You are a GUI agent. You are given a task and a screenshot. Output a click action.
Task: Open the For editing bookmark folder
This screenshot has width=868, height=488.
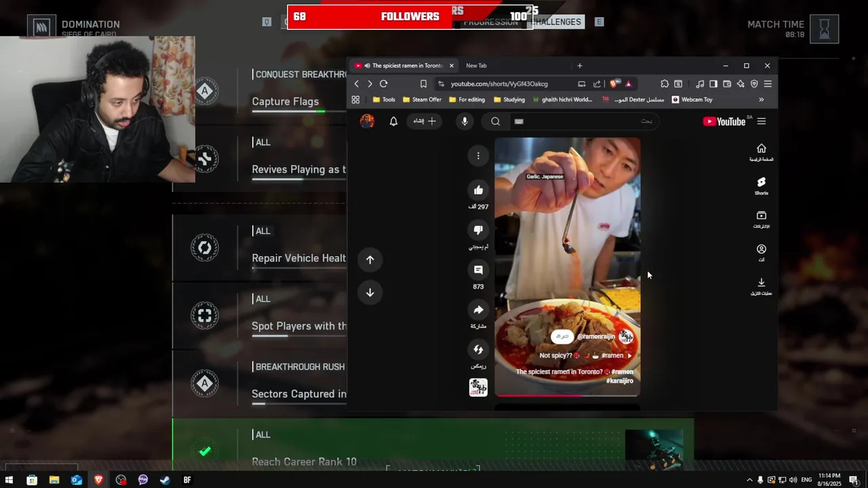(467, 100)
